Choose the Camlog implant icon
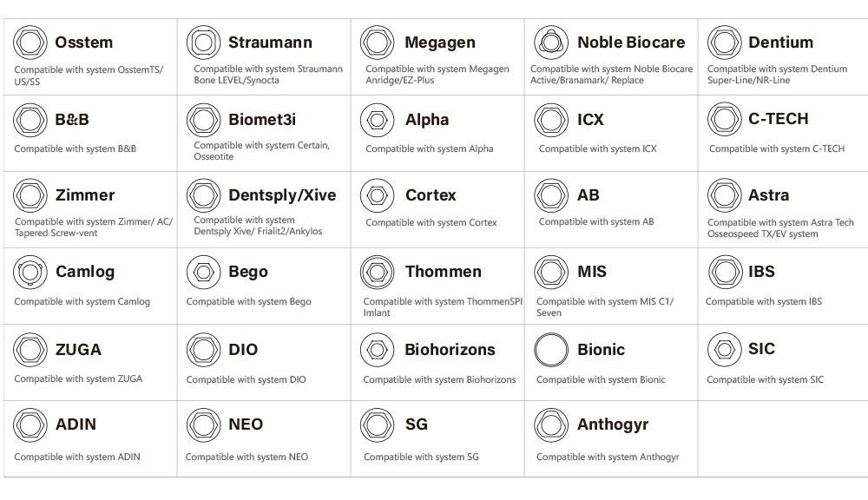This screenshot has height=500, width=868. pos(30,273)
